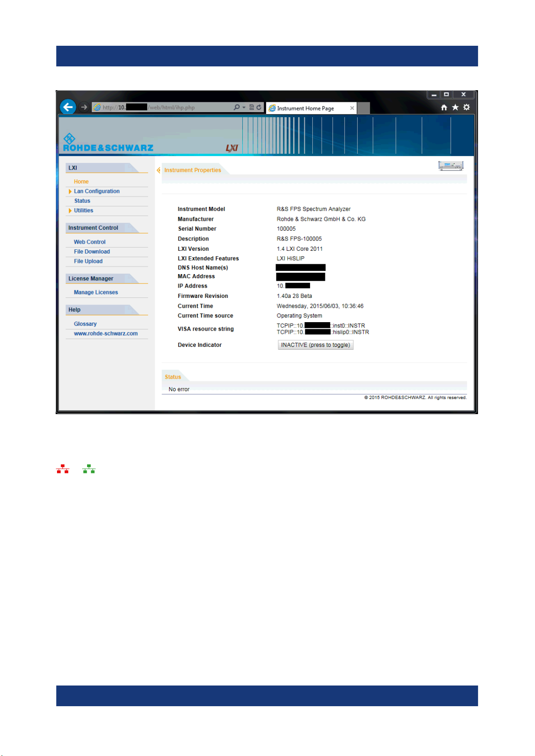
Task: Maximize the browser window
Action: point(447,95)
